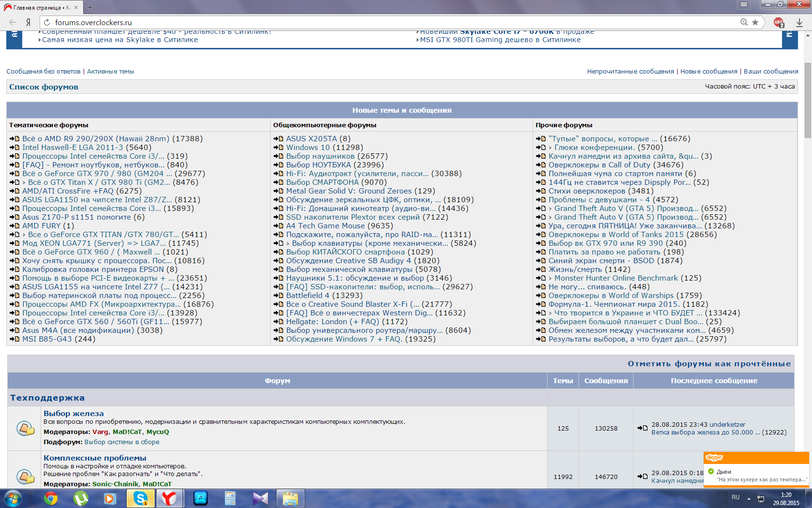Open the browser downloads arrow
The image size is (812, 508).
click(x=799, y=22)
